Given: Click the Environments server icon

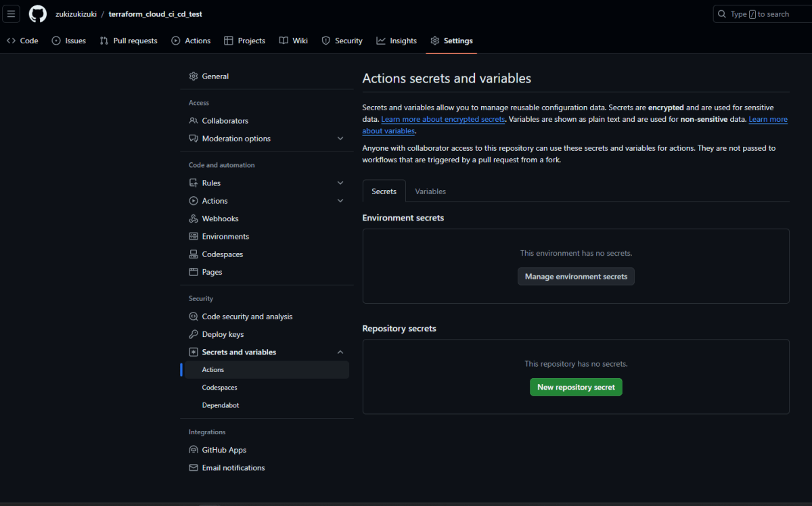Looking at the screenshot, I should tap(194, 237).
